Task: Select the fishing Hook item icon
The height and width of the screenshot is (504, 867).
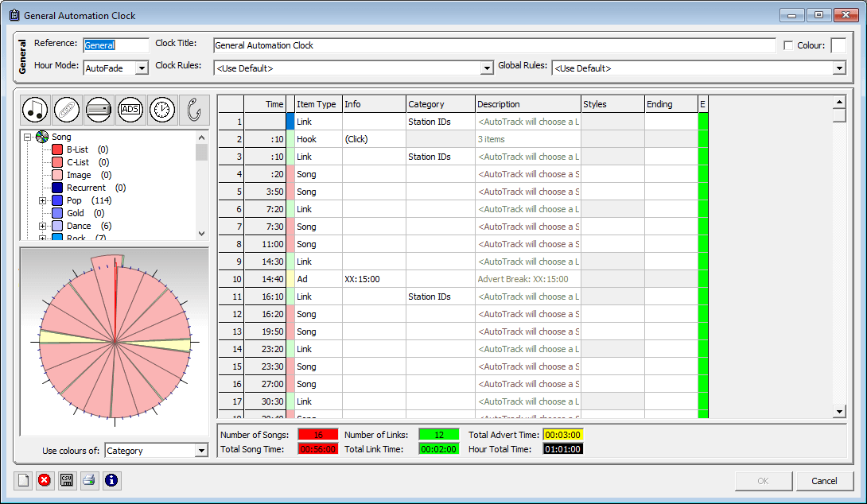Action: [x=192, y=110]
